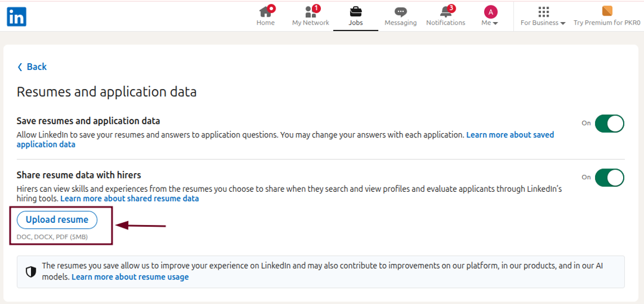Turn off Save resumes and application data
Image resolution: width=644 pixels, height=304 pixels.
609,123
